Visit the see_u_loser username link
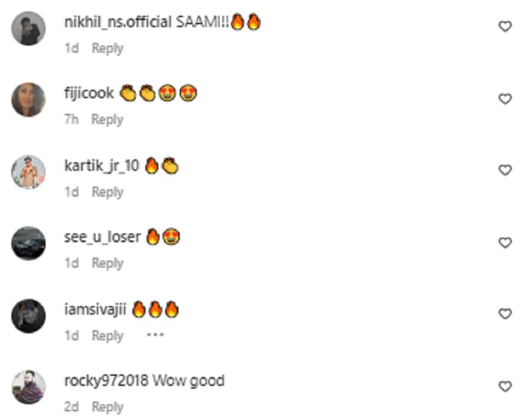Viewport: 526px width, 420px height. coord(102,237)
